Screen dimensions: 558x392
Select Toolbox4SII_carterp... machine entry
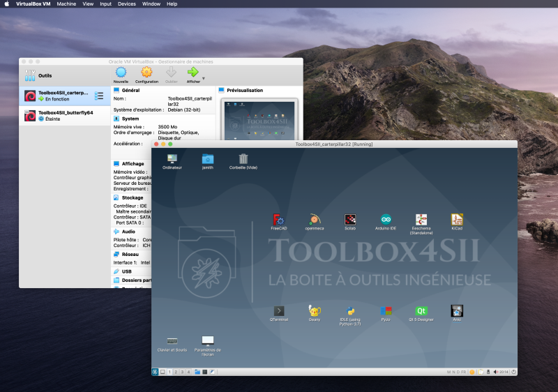65,96
